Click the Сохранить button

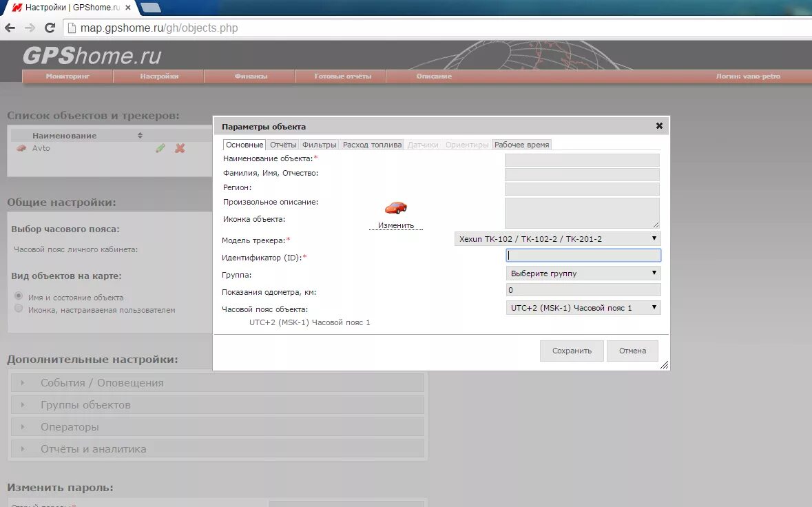[572, 351]
